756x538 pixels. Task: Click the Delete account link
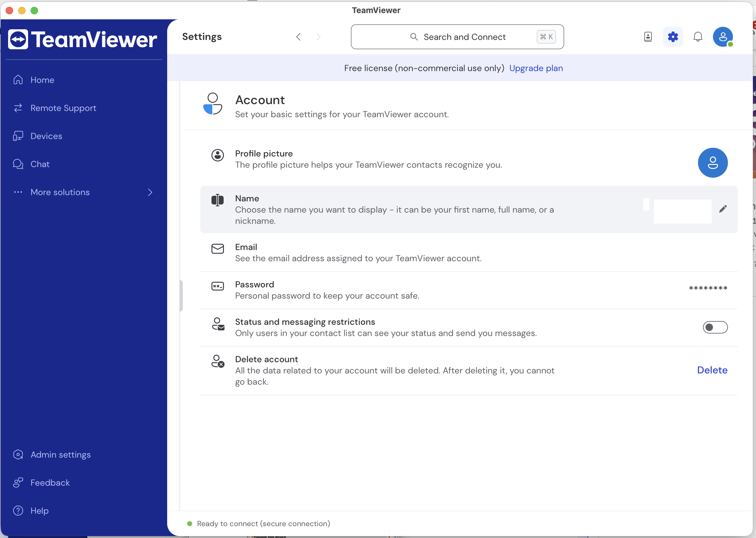712,370
